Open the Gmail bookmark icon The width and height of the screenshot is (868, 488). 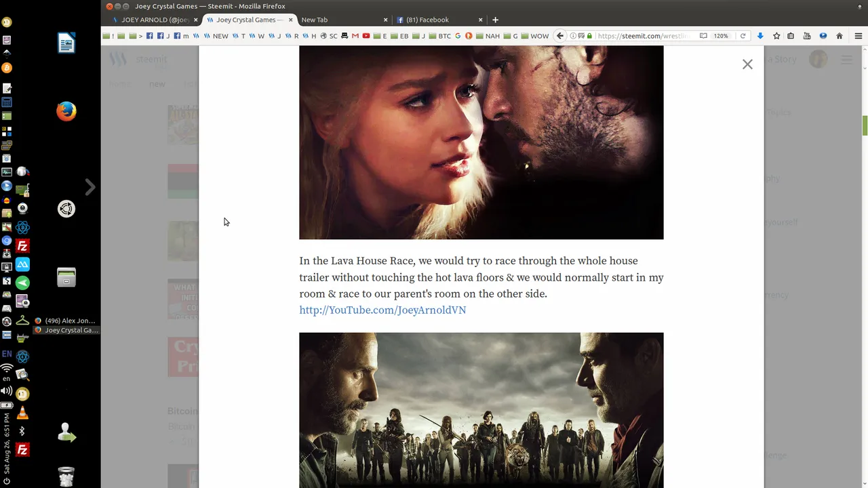[355, 36]
